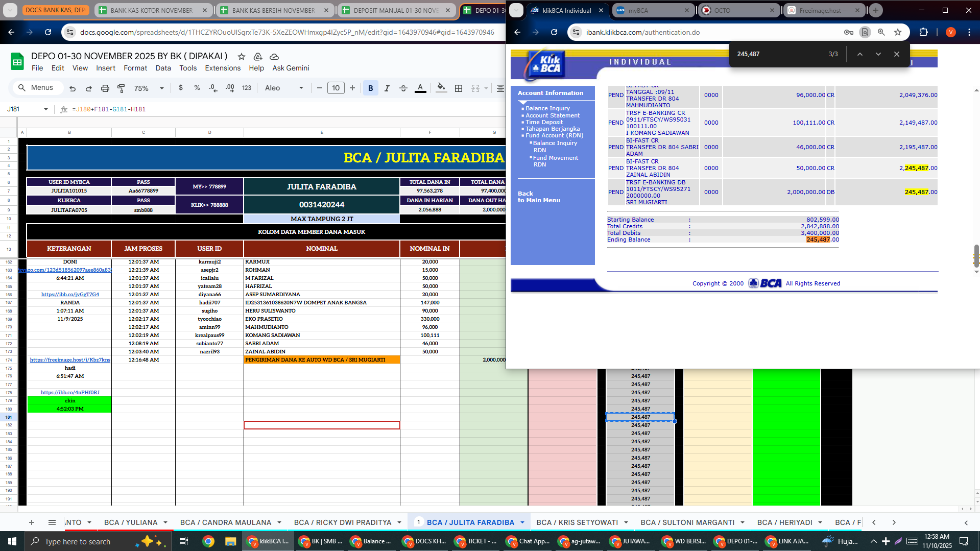Toggle strikethrough formatting in Sheets
Image resolution: width=980 pixels, height=551 pixels.
[403, 88]
